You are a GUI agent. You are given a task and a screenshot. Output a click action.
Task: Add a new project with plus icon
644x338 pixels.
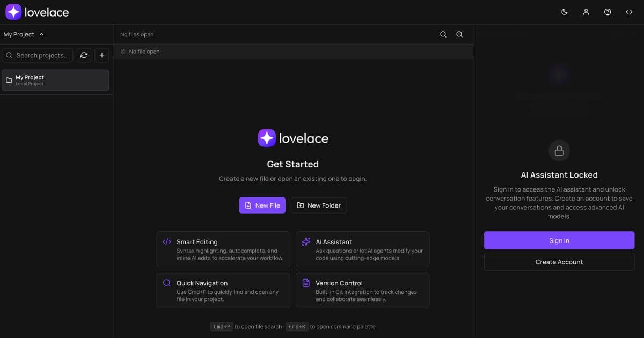tap(102, 55)
